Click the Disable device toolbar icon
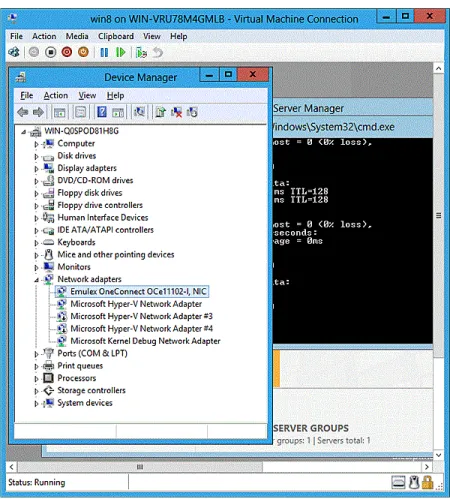The image size is (450, 499). (x=192, y=112)
